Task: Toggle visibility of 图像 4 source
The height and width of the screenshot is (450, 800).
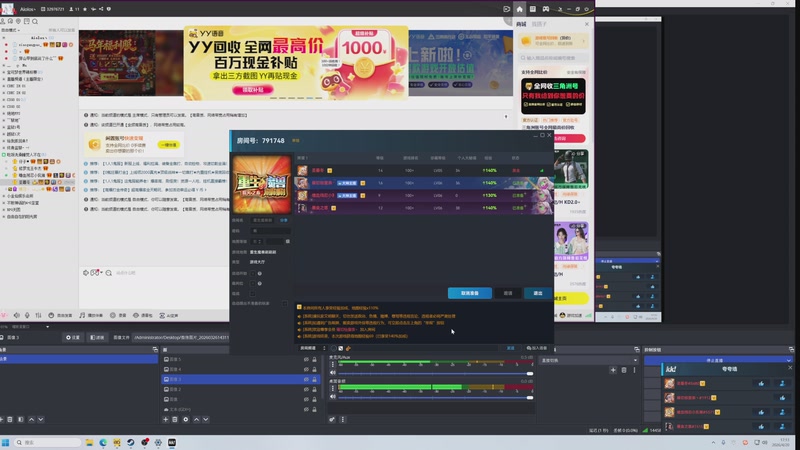Action: (x=306, y=369)
